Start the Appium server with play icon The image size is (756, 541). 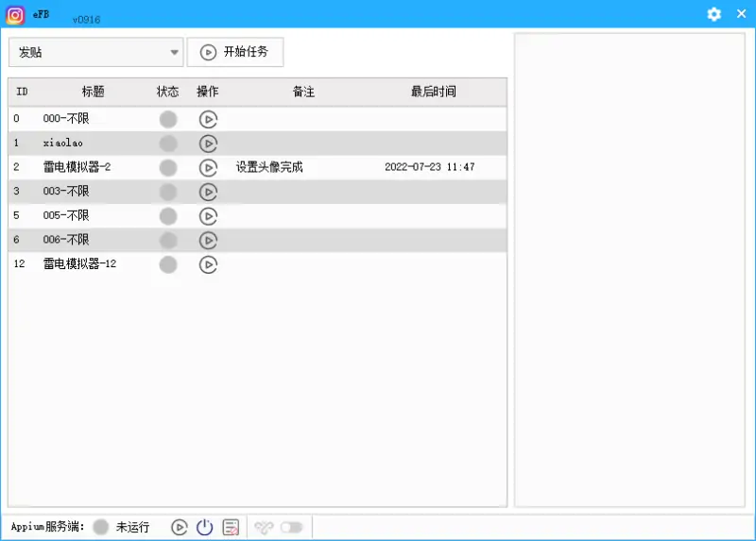[179, 527]
